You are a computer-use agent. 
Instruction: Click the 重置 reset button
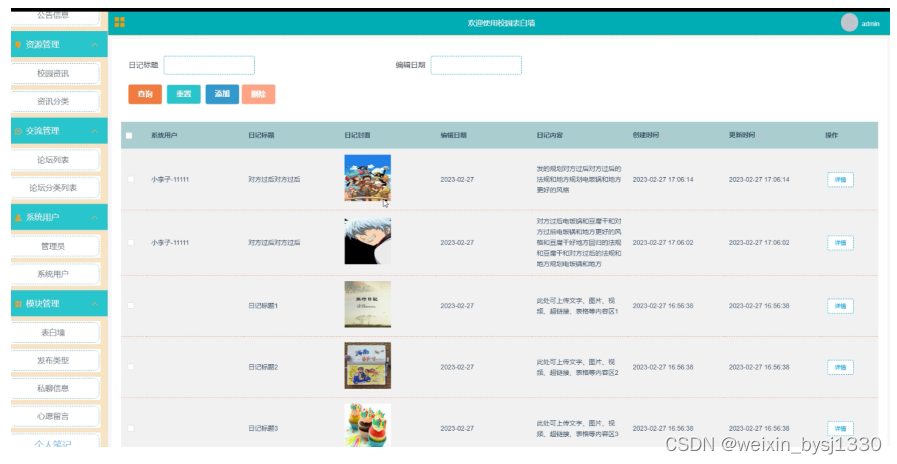pos(184,94)
